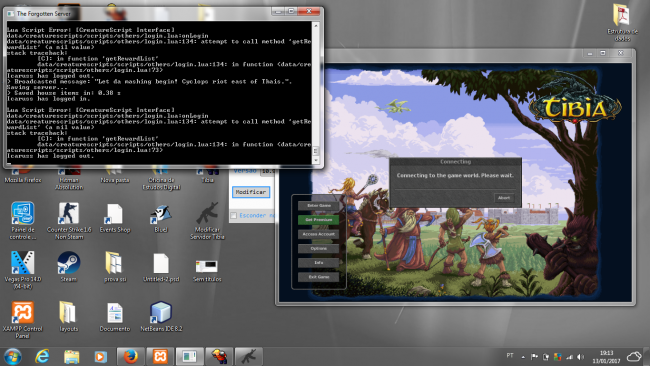
Task: Select the layouts folder icon
Action: tap(68, 317)
